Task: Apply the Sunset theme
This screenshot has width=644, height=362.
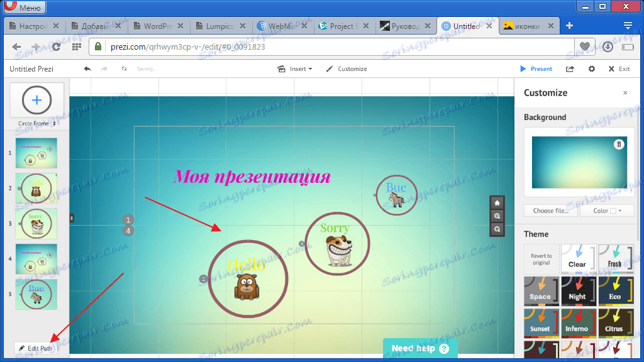Action: tap(541, 323)
